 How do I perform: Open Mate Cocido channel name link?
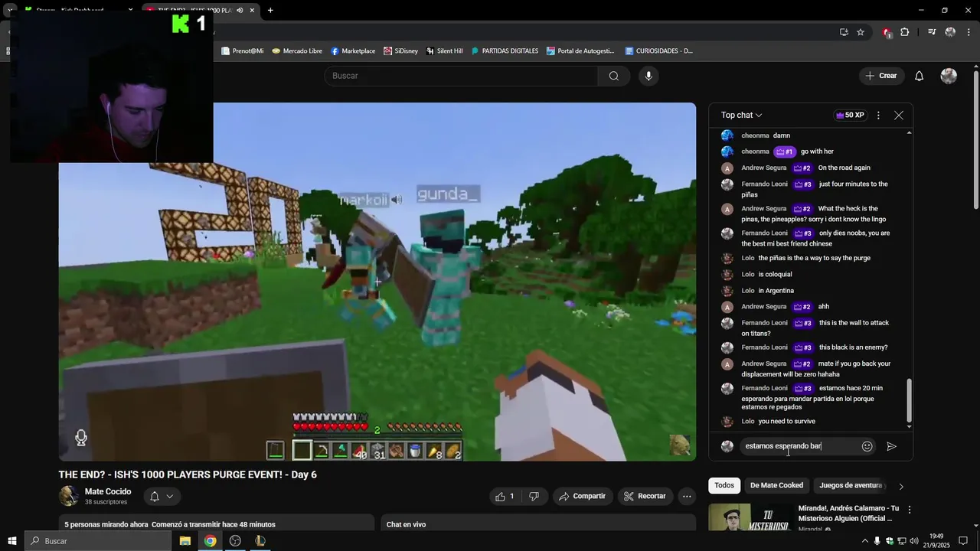108,491
